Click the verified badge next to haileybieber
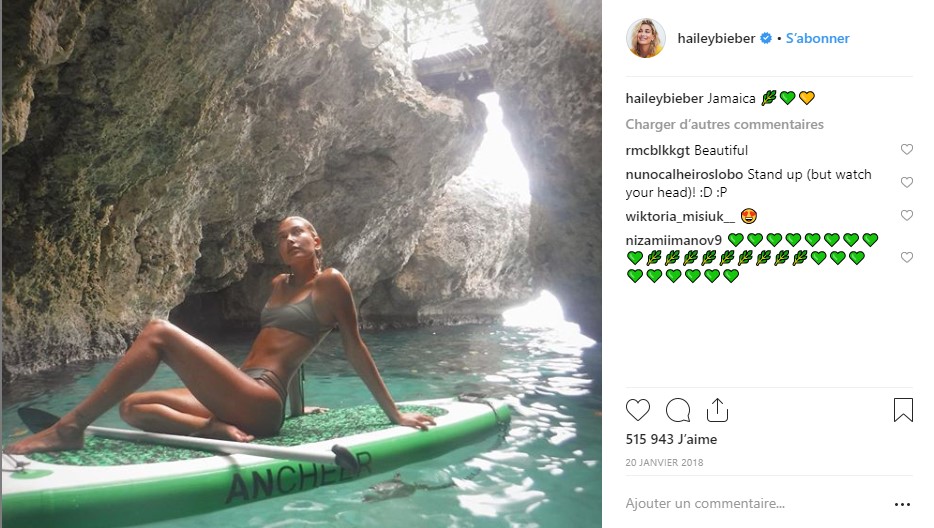 tap(766, 39)
